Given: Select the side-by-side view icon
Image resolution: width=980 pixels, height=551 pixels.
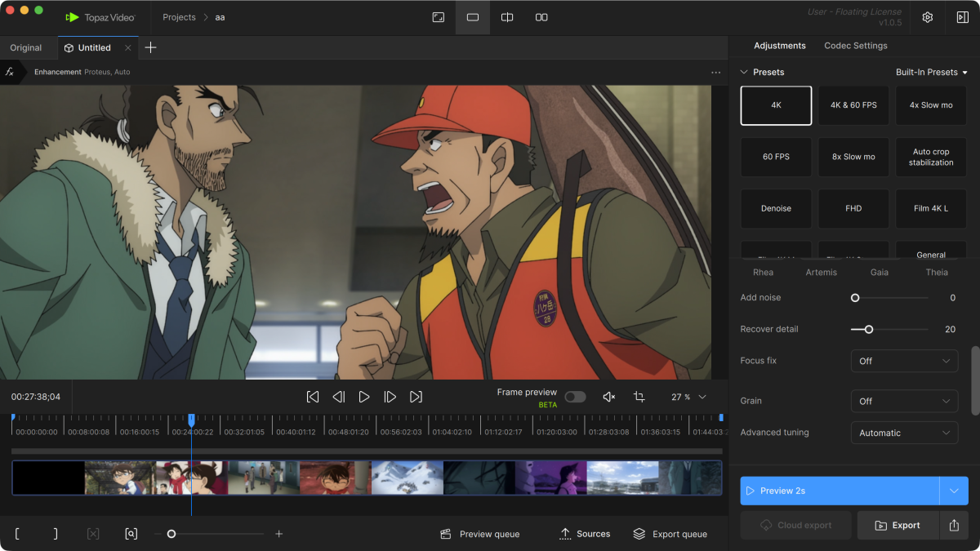Looking at the screenshot, I should pyautogui.click(x=541, y=17).
